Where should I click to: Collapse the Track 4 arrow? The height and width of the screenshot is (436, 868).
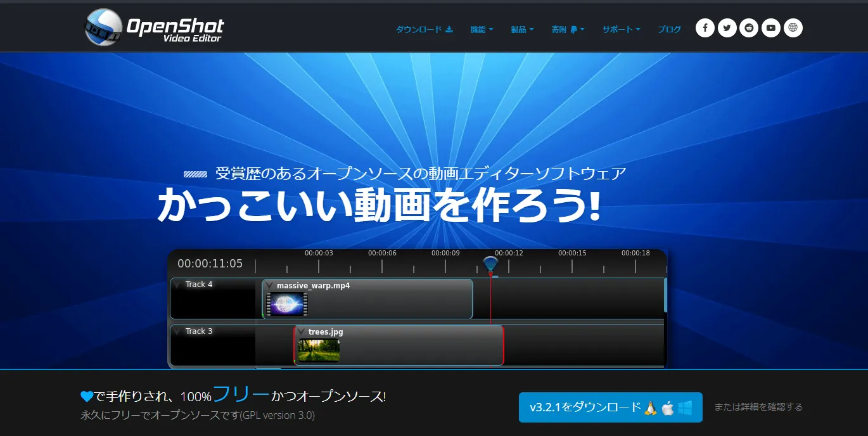click(x=177, y=285)
